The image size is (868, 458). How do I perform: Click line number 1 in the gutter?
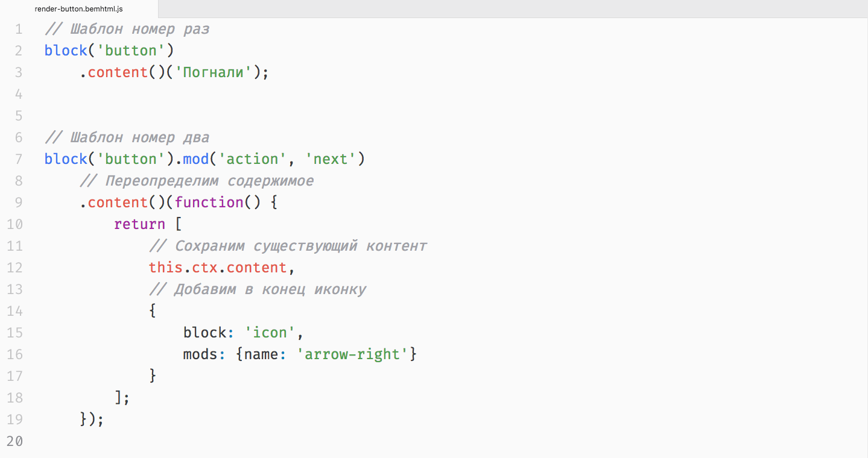tap(17, 29)
